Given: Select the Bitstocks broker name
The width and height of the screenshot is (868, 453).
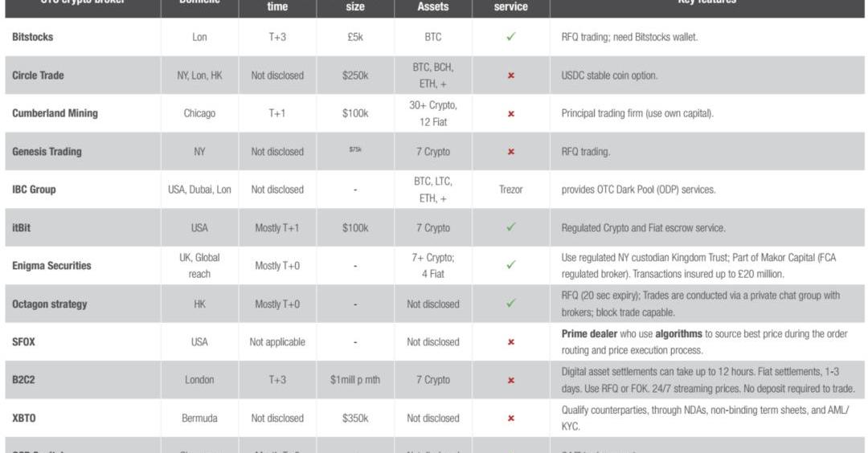Looking at the screenshot, I should [x=33, y=37].
